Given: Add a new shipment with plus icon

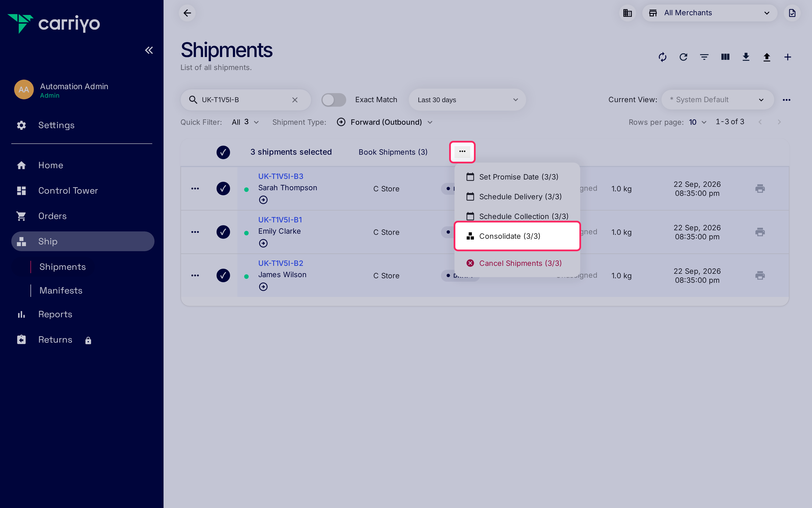Looking at the screenshot, I should click(x=787, y=57).
